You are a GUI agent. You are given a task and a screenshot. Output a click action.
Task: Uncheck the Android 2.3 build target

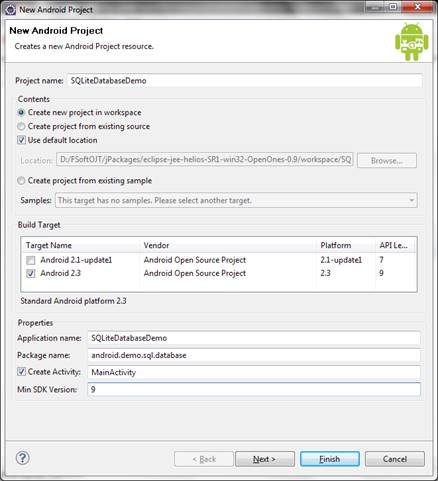(x=31, y=273)
